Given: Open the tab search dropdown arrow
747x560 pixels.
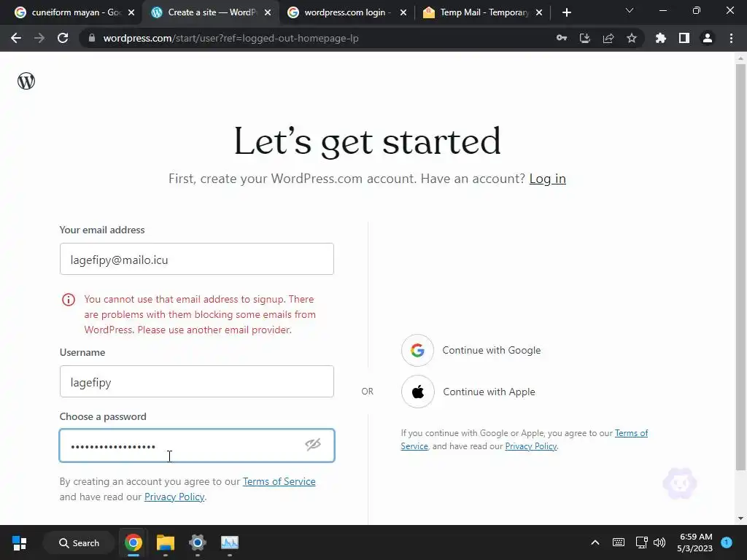Looking at the screenshot, I should 630,10.
